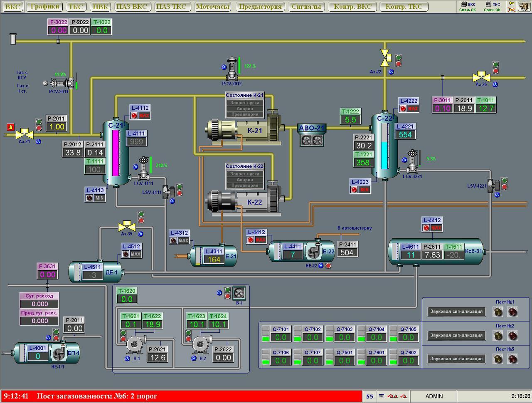This screenshot has width=532, height=403.
Task: Click the АВО-21 air cooler fans
Action: point(312,140)
